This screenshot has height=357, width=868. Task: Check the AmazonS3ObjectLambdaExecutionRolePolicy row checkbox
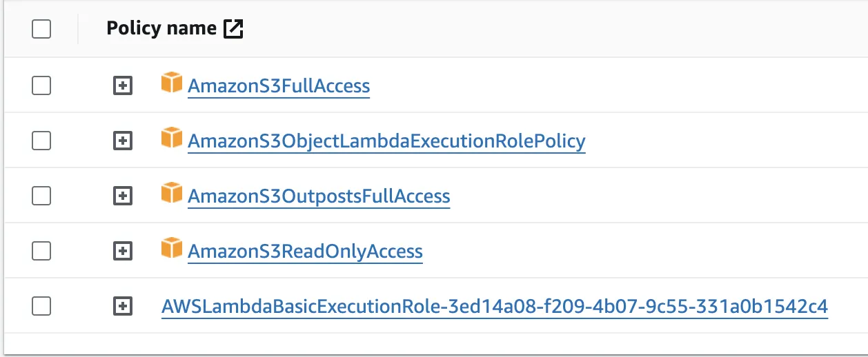[x=41, y=141]
